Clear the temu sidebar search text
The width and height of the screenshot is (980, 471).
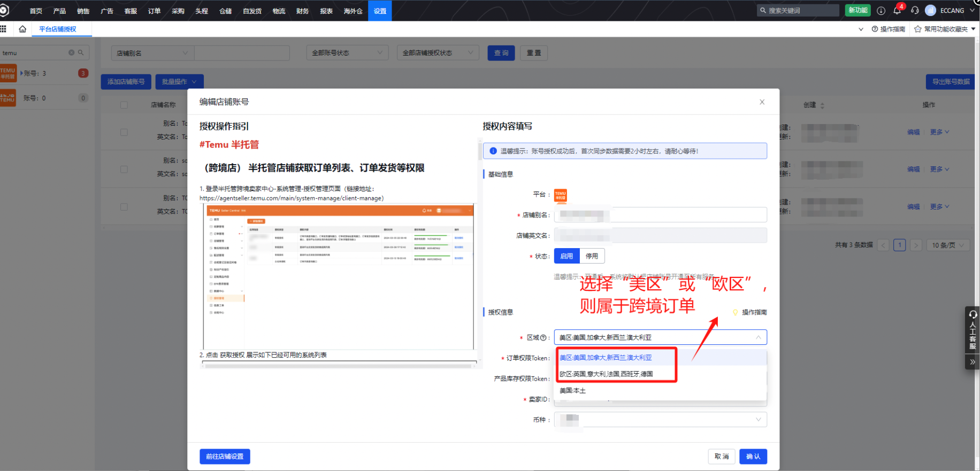tap(71, 52)
